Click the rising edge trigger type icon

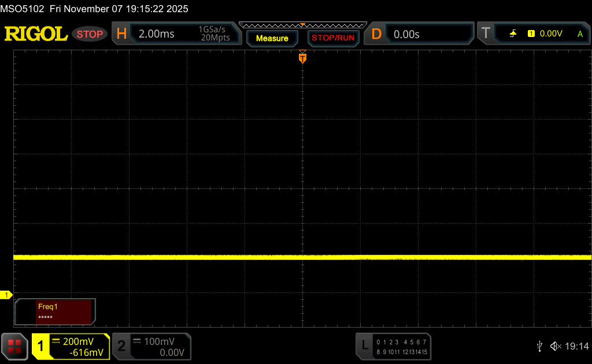point(513,34)
